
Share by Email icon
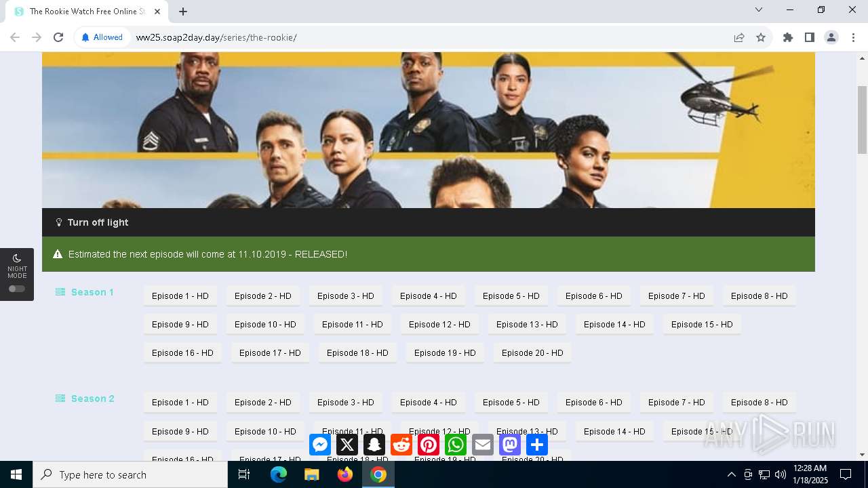coord(483,445)
